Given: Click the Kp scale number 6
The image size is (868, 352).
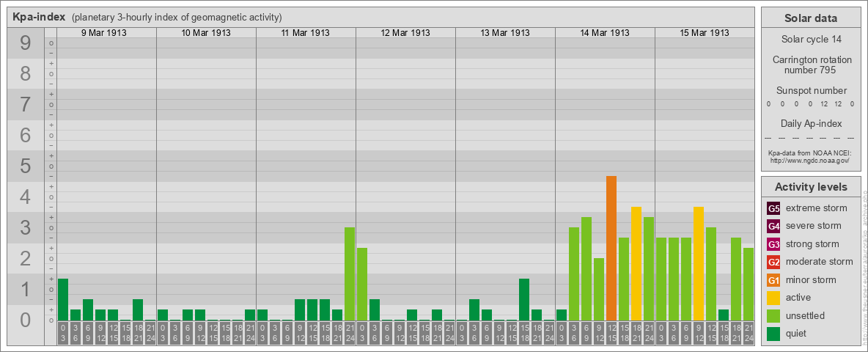Looking at the screenshot, I should pyautogui.click(x=25, y=135).
